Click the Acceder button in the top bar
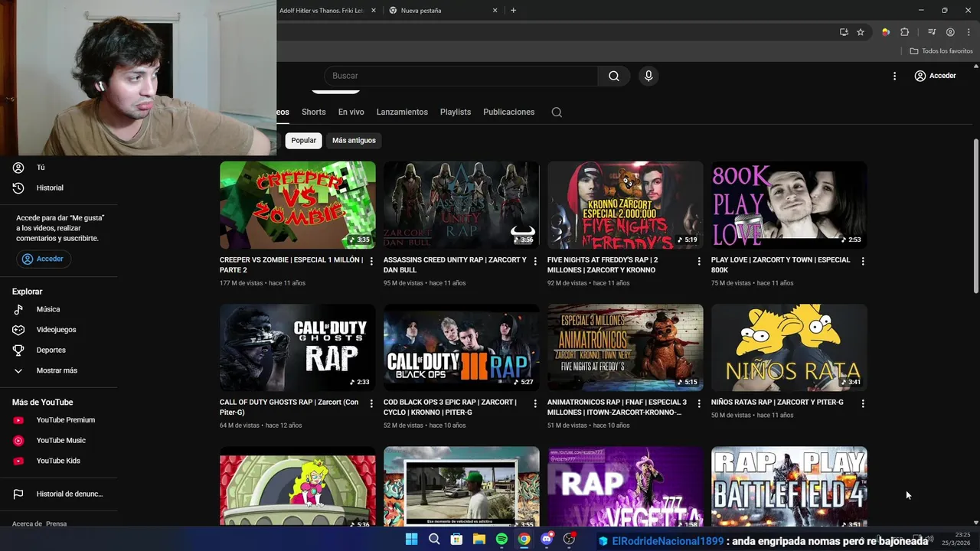 pos(936,76)
